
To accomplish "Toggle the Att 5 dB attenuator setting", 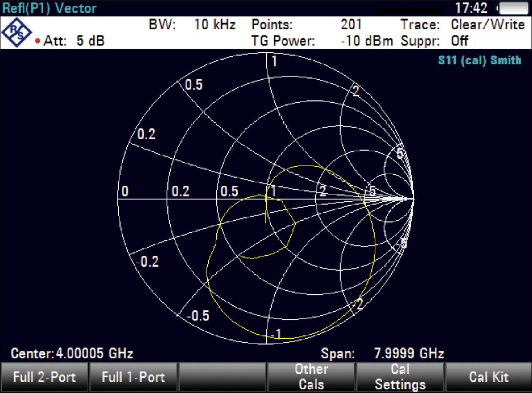I will (x=73, y=40).
